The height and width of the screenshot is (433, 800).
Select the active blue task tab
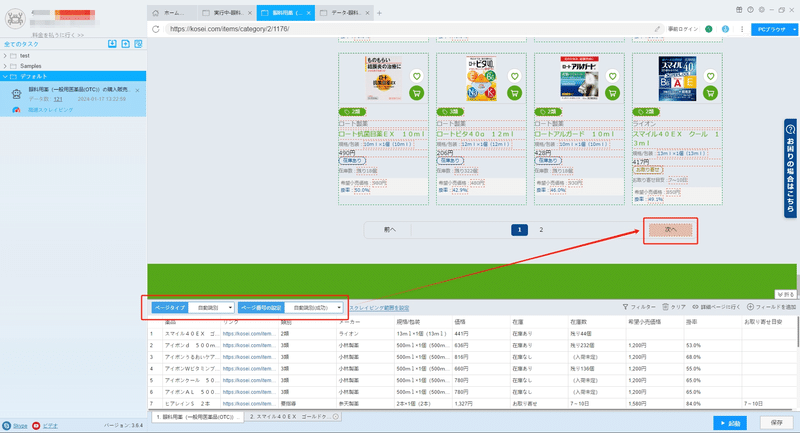point(286,13)
